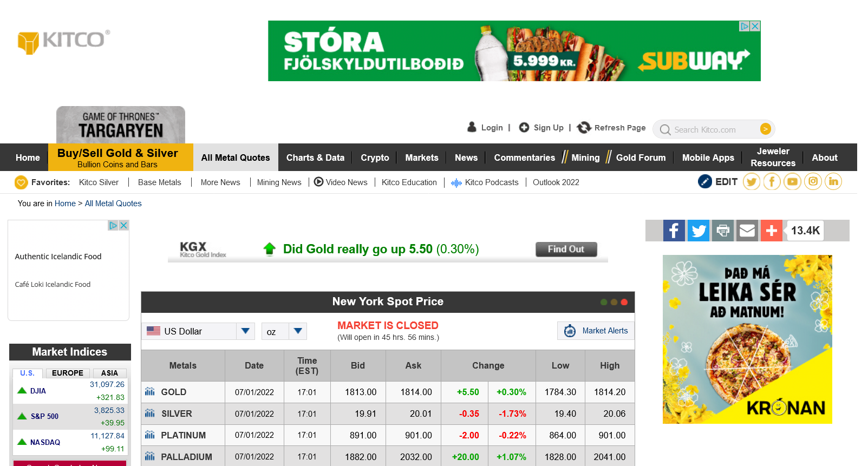Expand the US Dollar currency dropdown
This screenshot has height=466, width=868.
[x=245, y=331]
